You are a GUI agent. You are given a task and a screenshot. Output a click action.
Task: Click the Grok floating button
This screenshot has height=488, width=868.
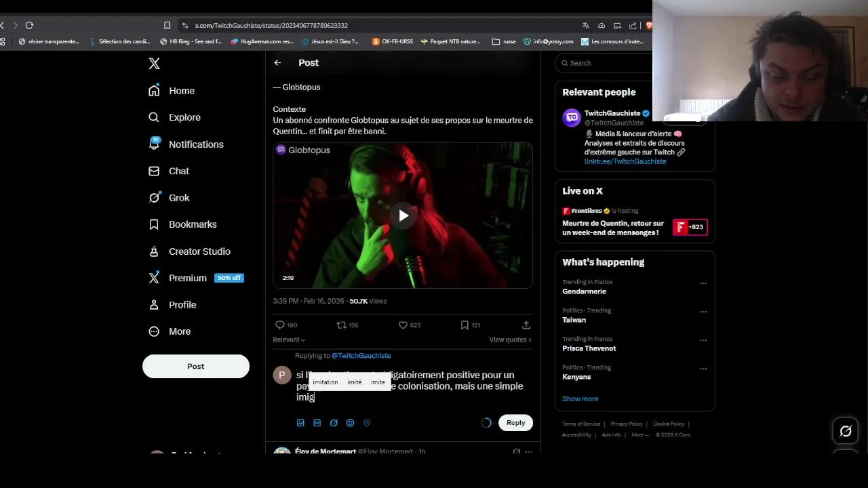point(846,431)
